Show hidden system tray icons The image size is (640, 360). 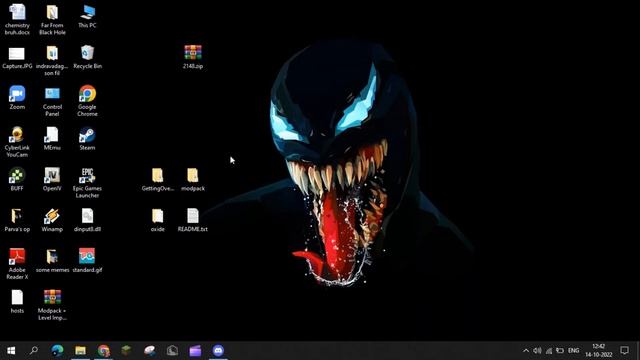pyautogui.click(x=526, y=351)
